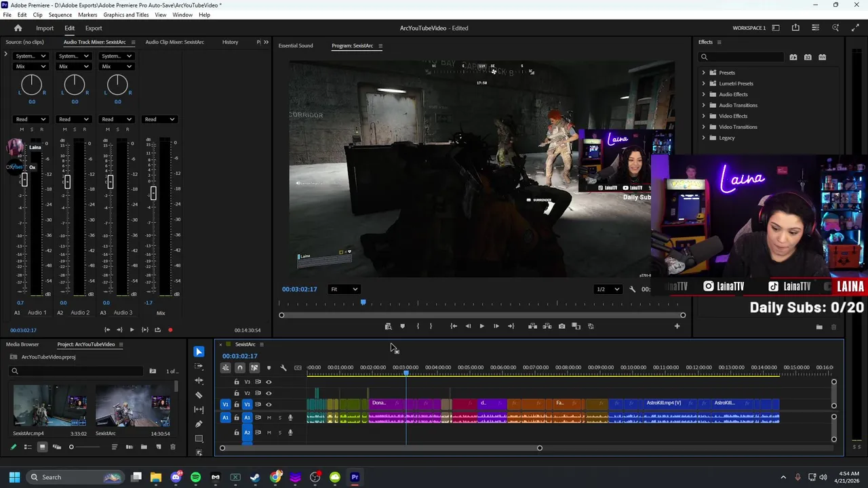868x488 pixels.
Task: Expand the Presets folder in Effects
Action: tap(703, 73)
